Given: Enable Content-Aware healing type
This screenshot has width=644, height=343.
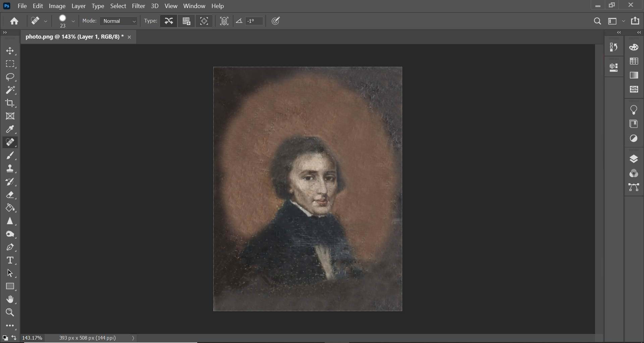Looking at the screenshot, I should click(169, 21).
